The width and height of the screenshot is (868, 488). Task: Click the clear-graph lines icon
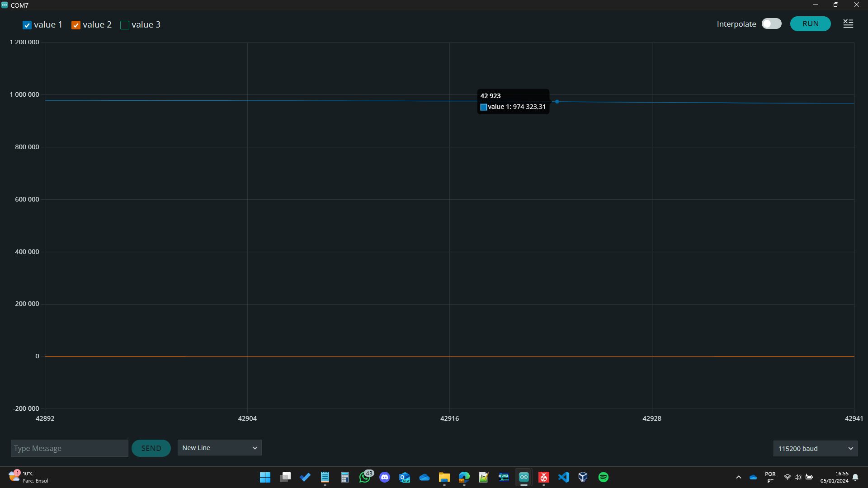848,23
